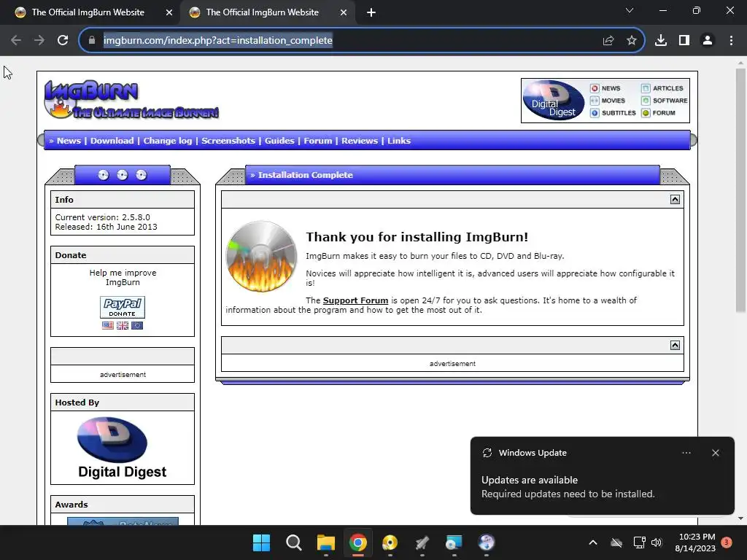The image size is (747, 560).
Task: Close the active second ImgBurn tab
Action: (344, 12)
